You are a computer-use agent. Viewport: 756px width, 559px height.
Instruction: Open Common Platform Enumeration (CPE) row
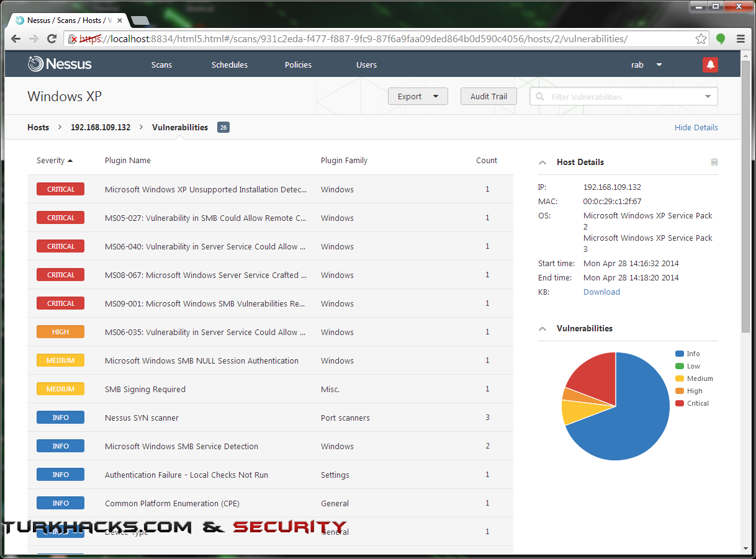270,503
